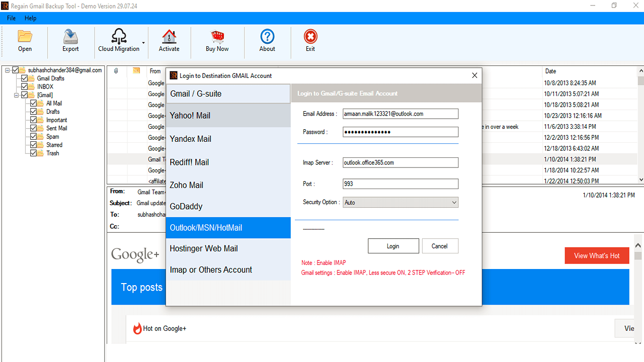Click the All Mail folder icon
Image resolution: width=644 pixels, height=362 pixels.
coord(41,104)
